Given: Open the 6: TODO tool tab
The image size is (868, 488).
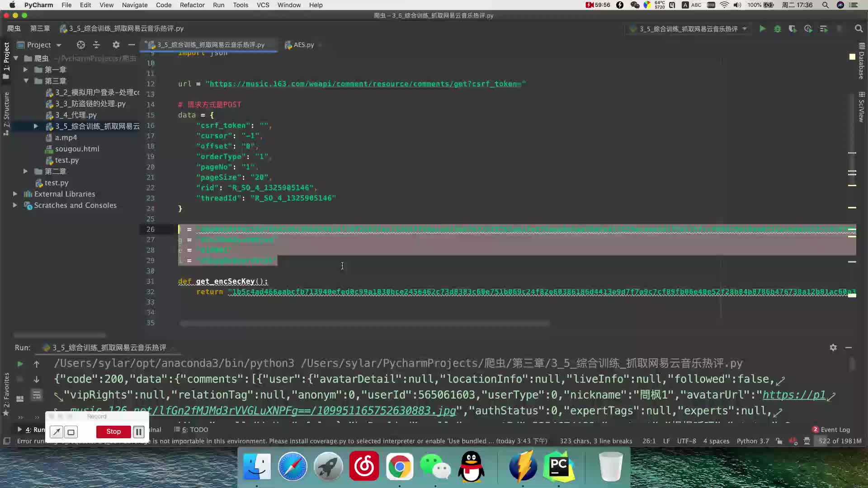Looking at the screenshot, I should pos(191,430).
